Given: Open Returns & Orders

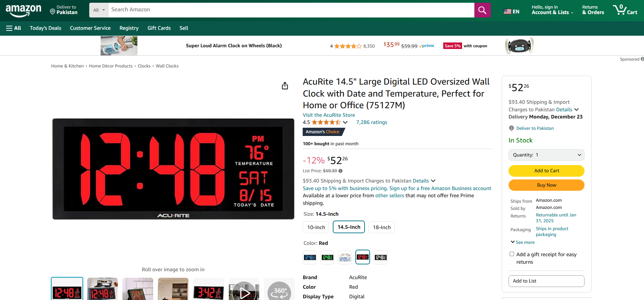Looking at the screenshot, I should [x=593, y=10].
